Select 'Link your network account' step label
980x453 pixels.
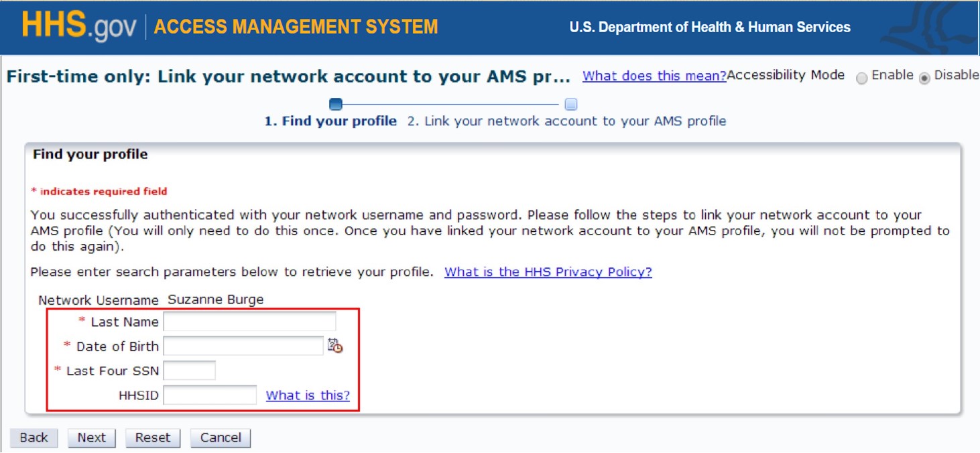pyautogui.click(x=566, y=121)
